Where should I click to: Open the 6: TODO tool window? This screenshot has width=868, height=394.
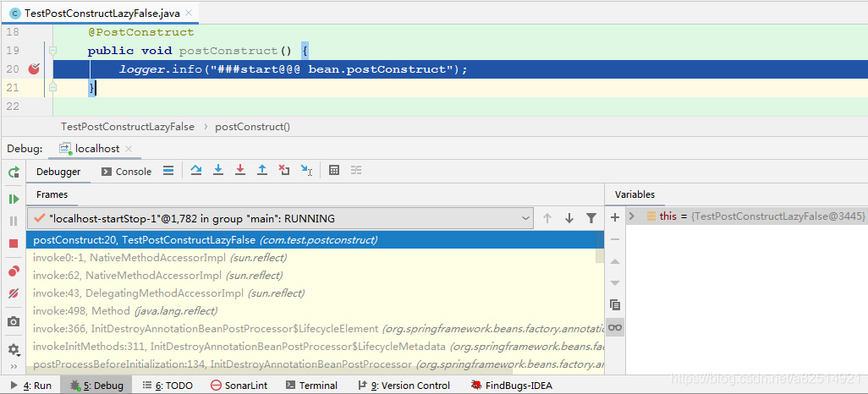coord(168,386)
